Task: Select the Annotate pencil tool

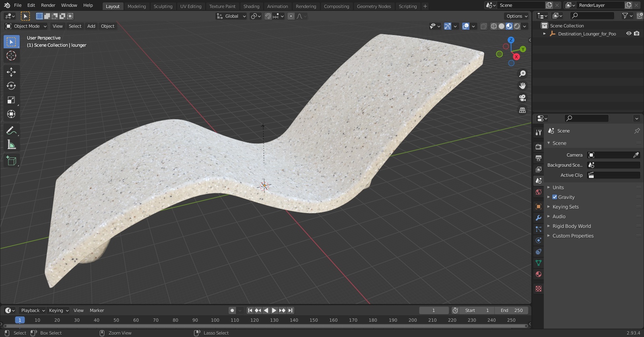Action: click(x=11, y=130)
